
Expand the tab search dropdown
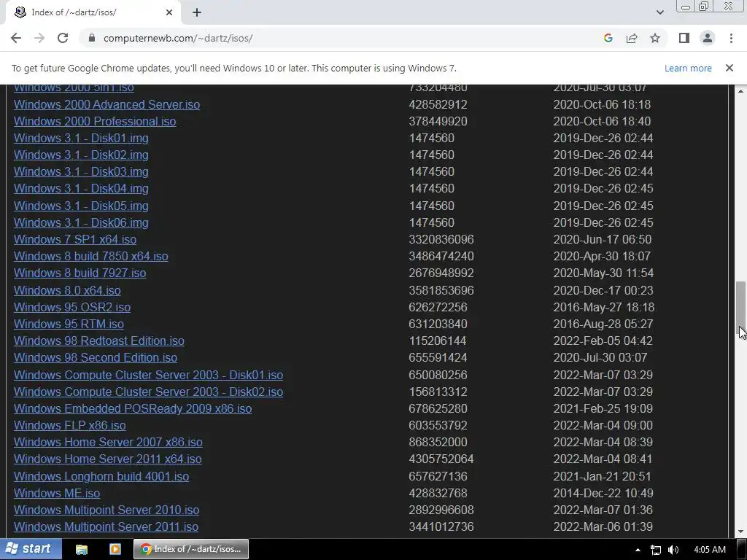pyautogui.click(x=659, y=12)
